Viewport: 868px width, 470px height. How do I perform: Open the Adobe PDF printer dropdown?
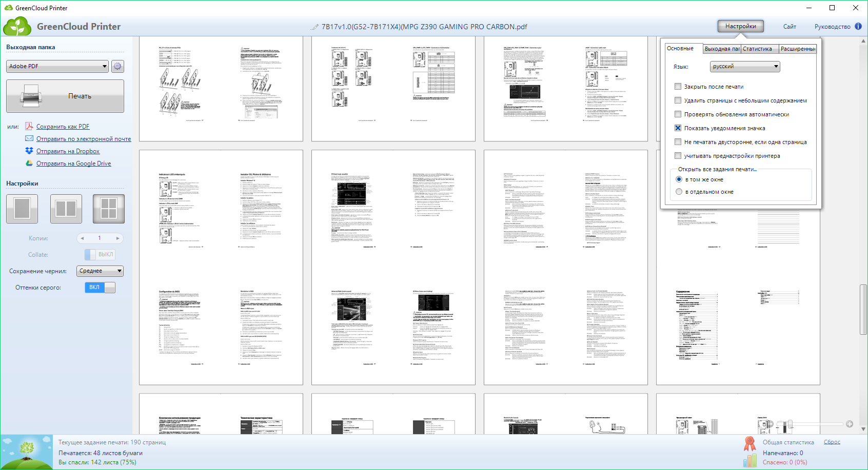click(57, 66)
